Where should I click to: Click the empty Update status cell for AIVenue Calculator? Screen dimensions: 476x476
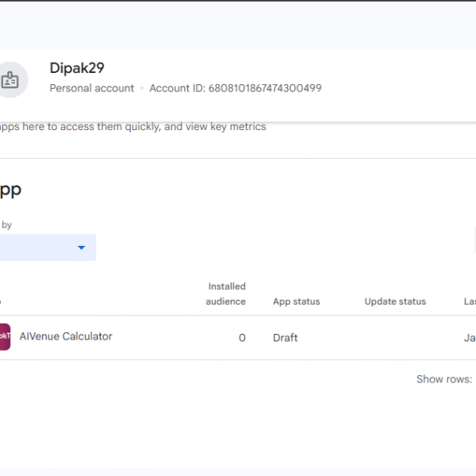(395, 338)
